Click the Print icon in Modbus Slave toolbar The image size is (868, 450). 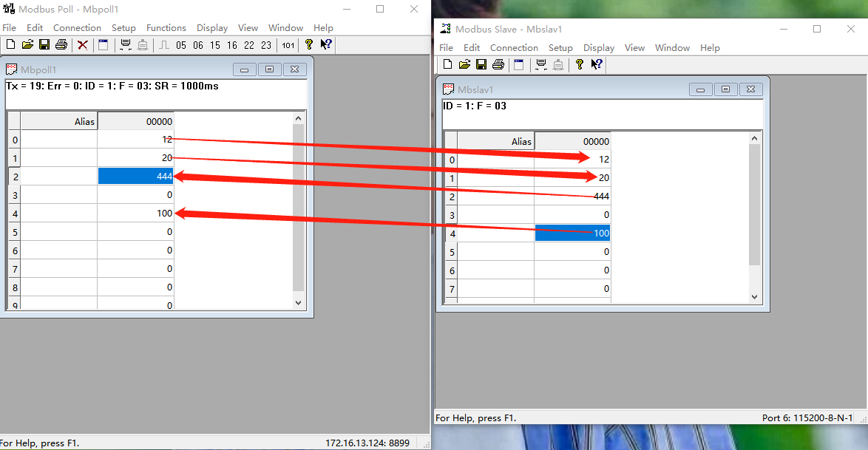(x=498, y=65)
